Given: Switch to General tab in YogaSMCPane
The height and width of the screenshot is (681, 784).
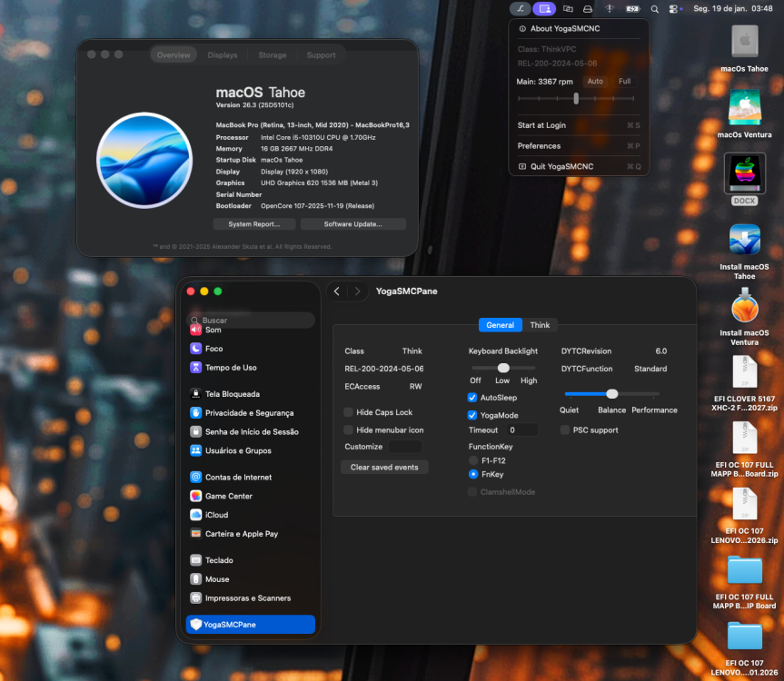Looking at the screenshot, I should click(500, 325).
